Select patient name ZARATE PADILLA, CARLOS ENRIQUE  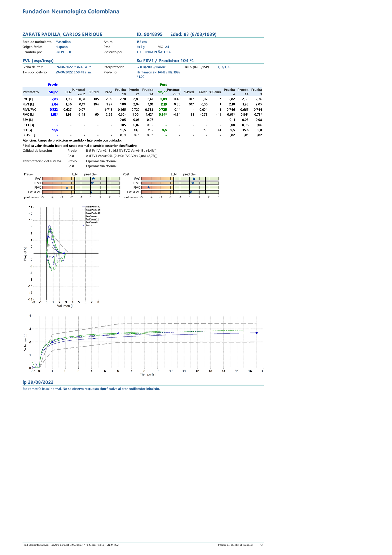point(62,34)
